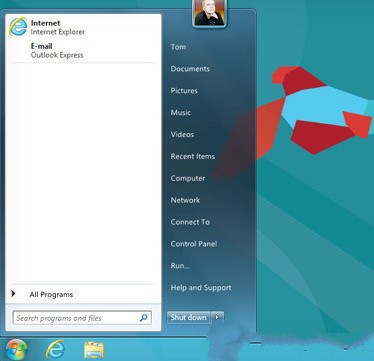The height and width of the screenshot is (361, 374).
Task: Launch Internet Explorer from the taskbar
Action: 55,349
